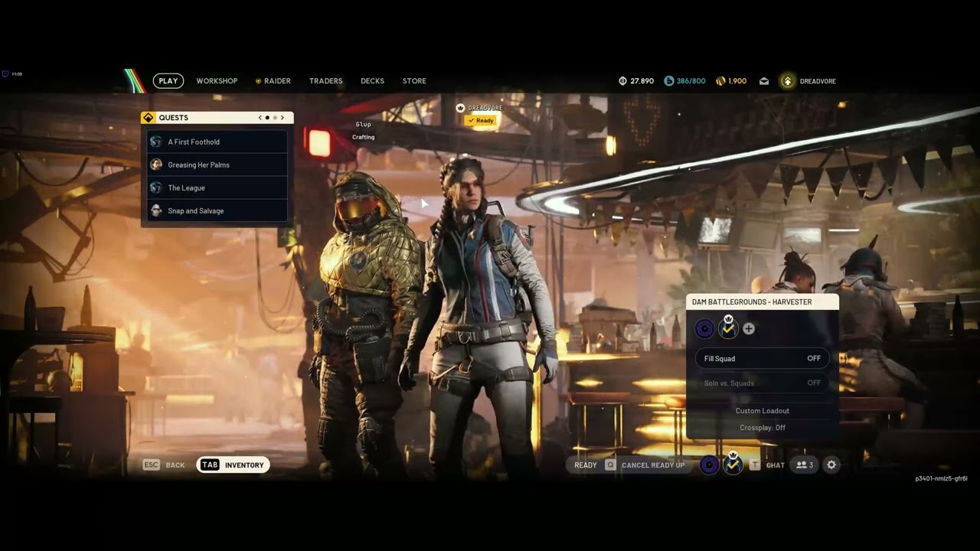Select the purple squad avatar in the match panel
Image resolution: width=980 pixels, height=551 pixels.
705,329
